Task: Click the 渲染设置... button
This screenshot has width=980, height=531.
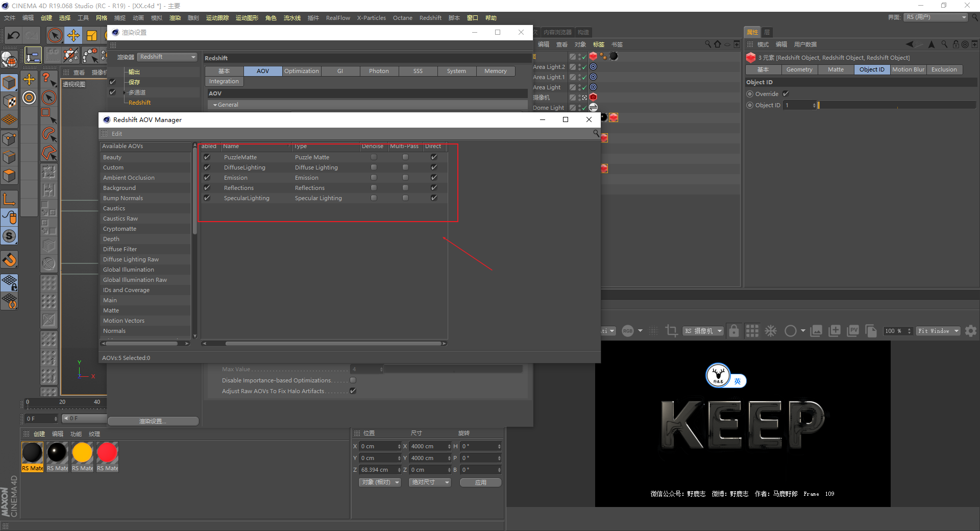Action: pos(153,421)
